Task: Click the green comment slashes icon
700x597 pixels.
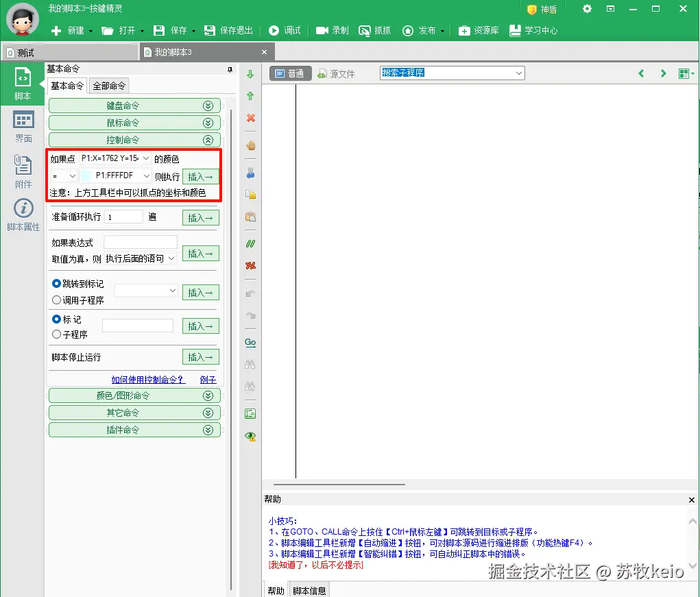Action: click(x=250, y=243)
